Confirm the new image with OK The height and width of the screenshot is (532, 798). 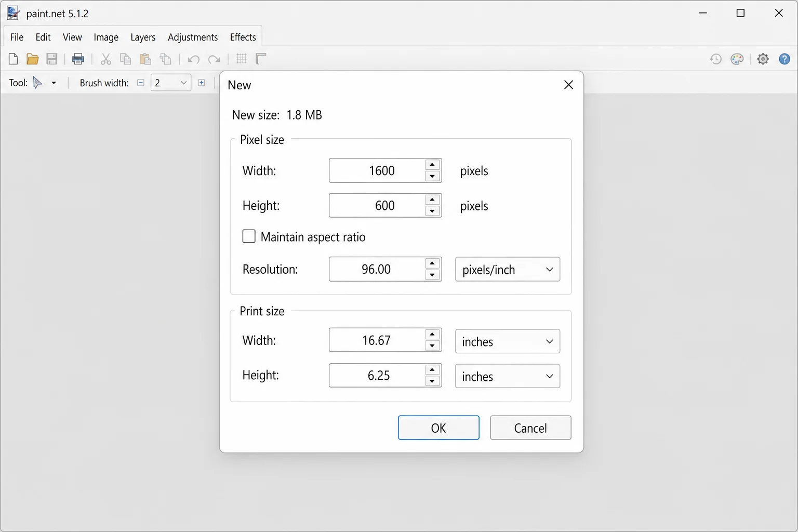(x=438, y=428)
